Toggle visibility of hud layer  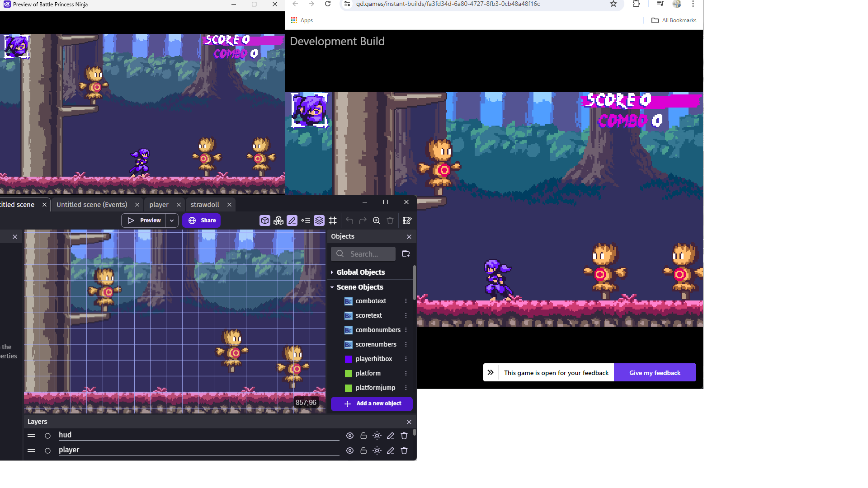tap(350, 436)
